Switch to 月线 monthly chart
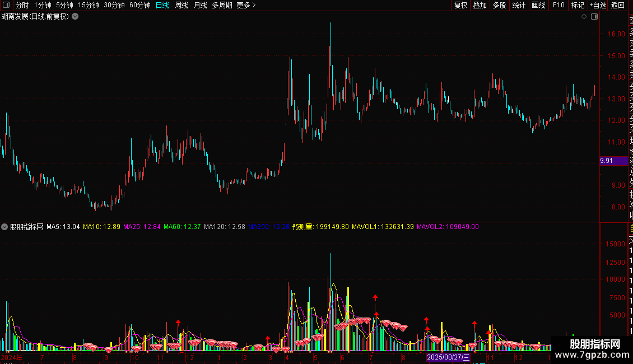Screen dimensions: 633x364 [x=200, y=5]
